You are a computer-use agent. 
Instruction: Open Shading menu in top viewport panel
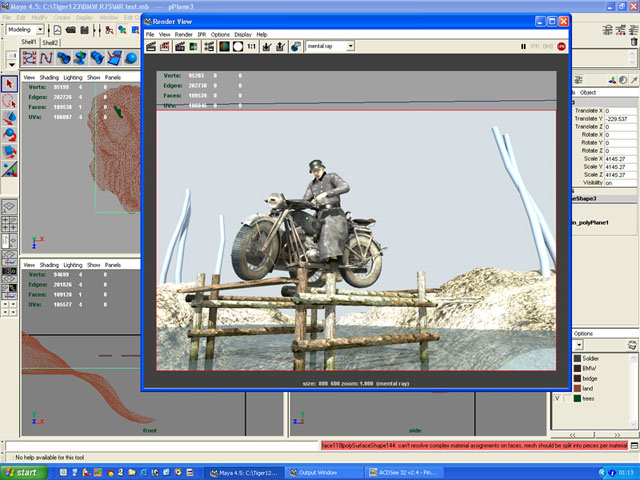49,77
